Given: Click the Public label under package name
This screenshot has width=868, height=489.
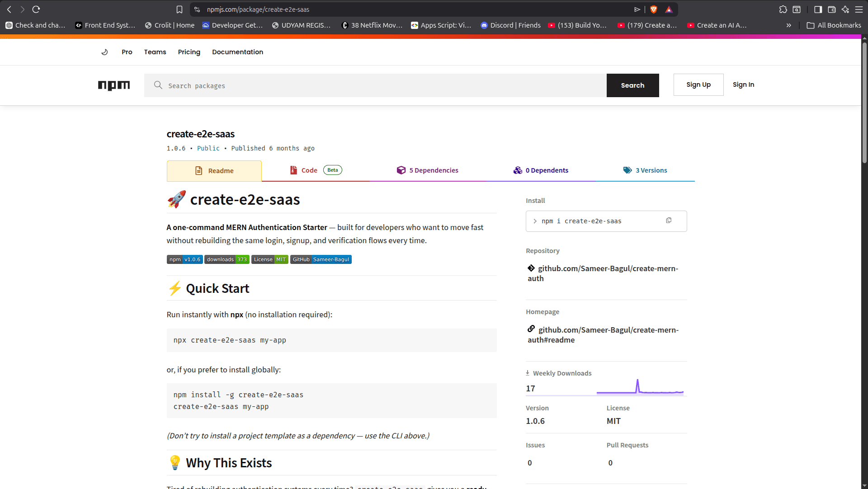Looking at the screenshot, I should (208, 148).
